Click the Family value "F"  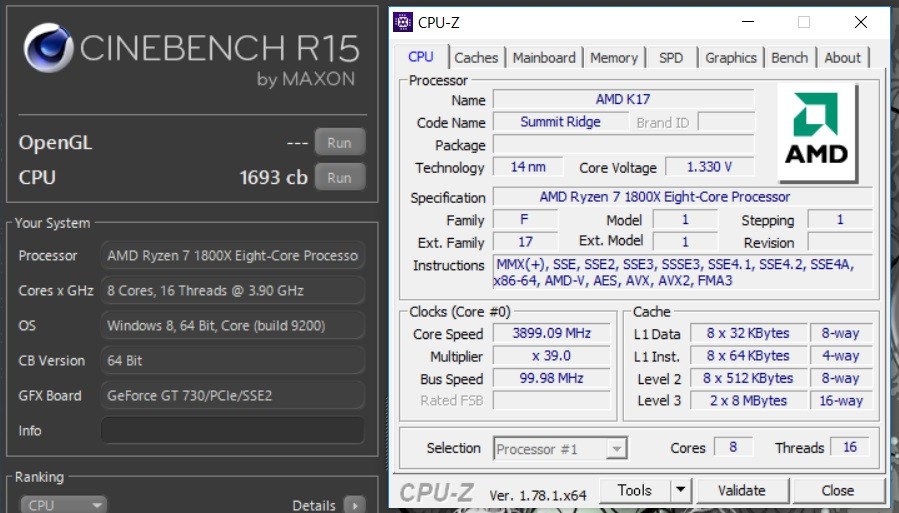pos(525,220)
